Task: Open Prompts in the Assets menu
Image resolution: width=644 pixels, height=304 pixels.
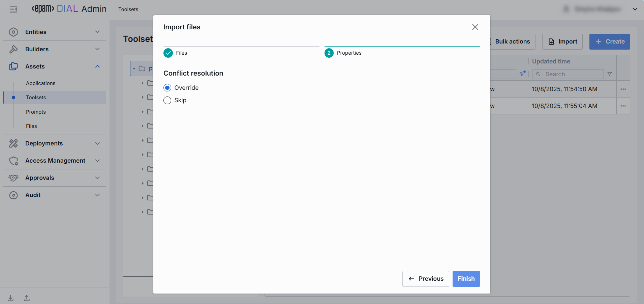Action: coord(36,112)
